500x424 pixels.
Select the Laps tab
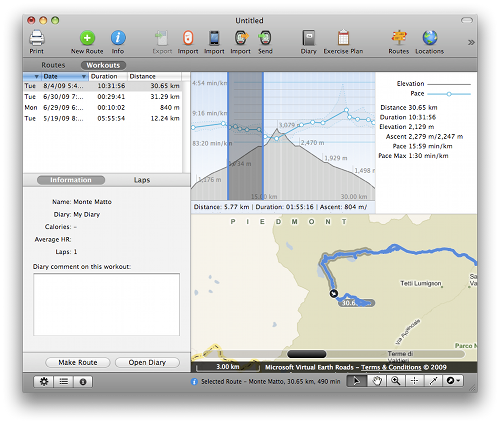[x=142, y=180]
